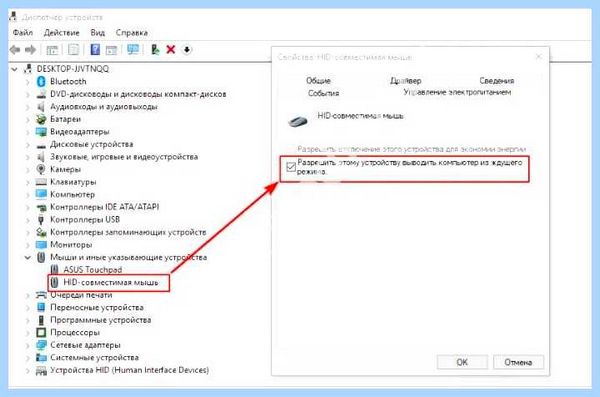Click the Батареи battery icon

[x=41, y=119]
